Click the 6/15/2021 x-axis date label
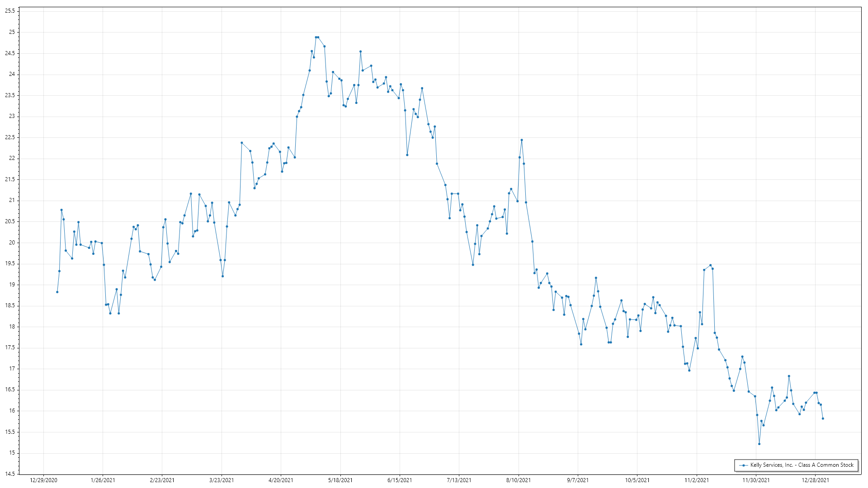 point(400,480)
